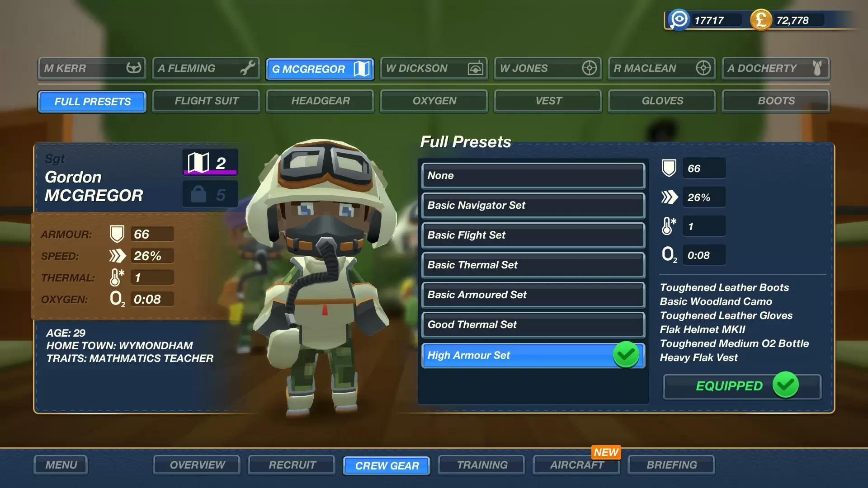868x488 pixels.
Task: Expand the Good Thermal Set option
Action: (533, 324)
